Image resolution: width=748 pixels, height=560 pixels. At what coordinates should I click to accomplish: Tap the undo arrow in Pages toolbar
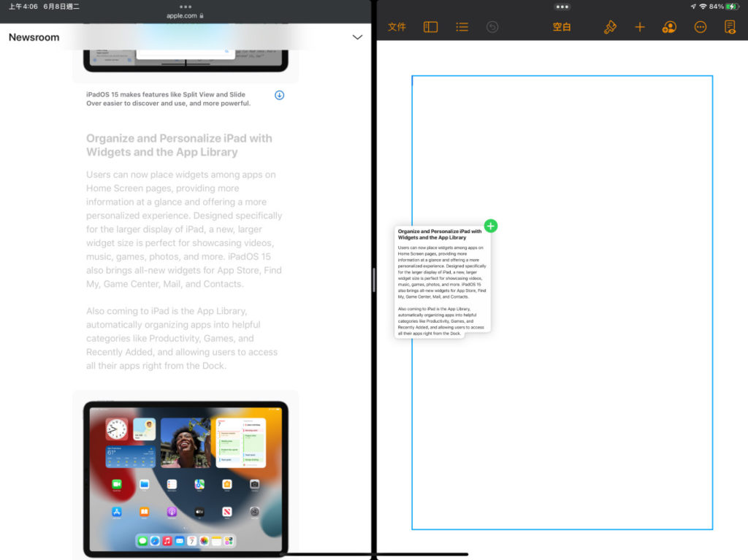pos(492,27)
